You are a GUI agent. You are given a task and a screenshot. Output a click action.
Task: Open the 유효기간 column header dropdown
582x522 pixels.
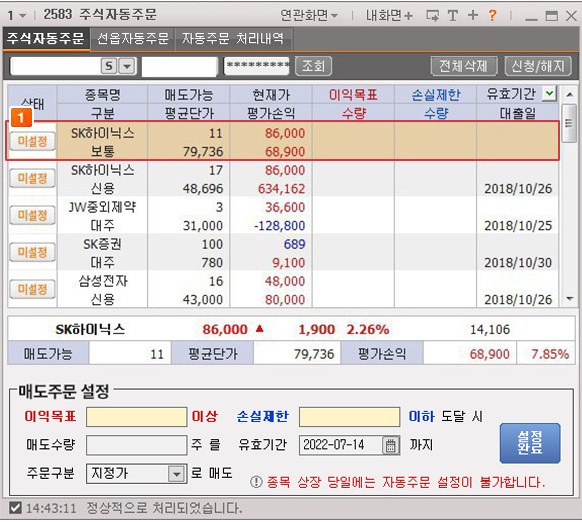[x=549, y=94]
